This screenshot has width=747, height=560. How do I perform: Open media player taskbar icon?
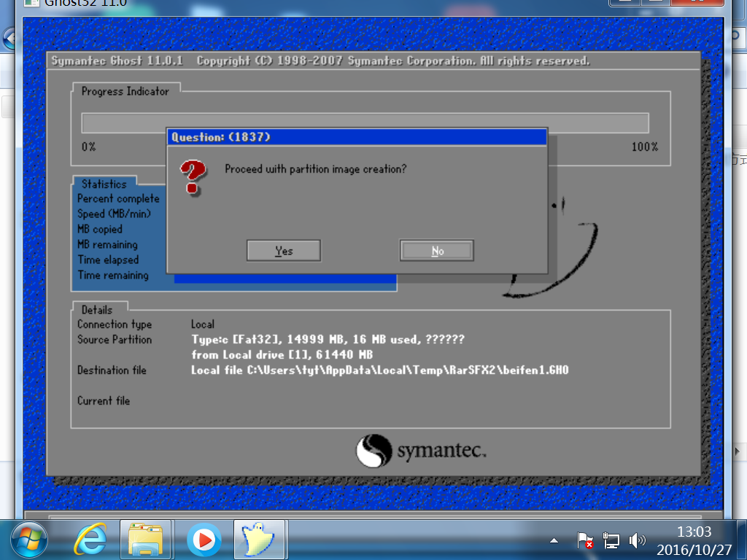click(204, 540)
